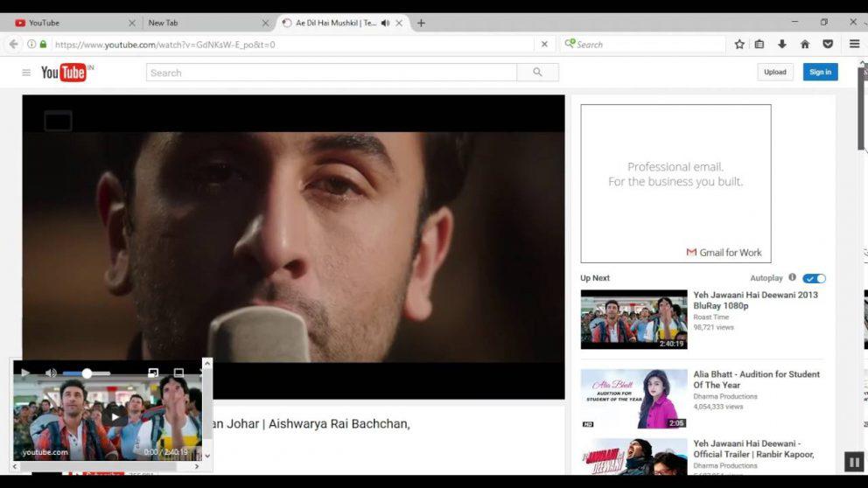This screenshot has height=488, width=868.
Task: Open first Dharma Productions channel under Alia Bhatt video
Action: [x=725, y=396]
